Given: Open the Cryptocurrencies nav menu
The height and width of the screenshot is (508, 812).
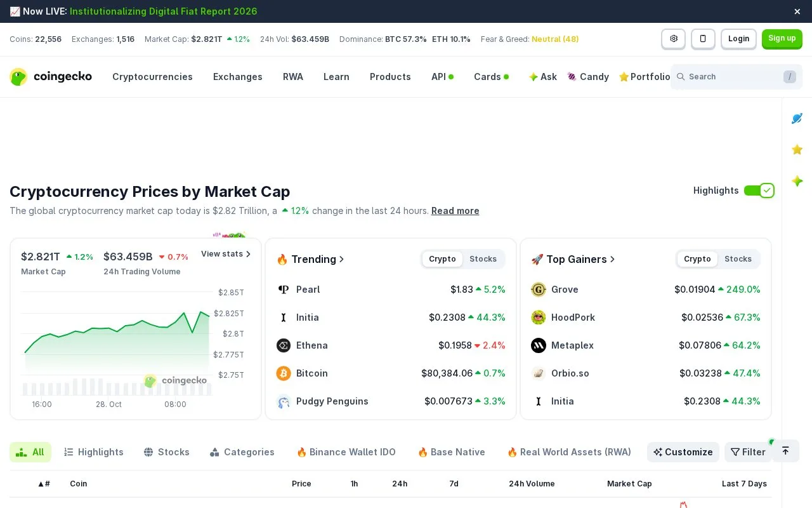Looking at the screenshot, I should 152,77.
